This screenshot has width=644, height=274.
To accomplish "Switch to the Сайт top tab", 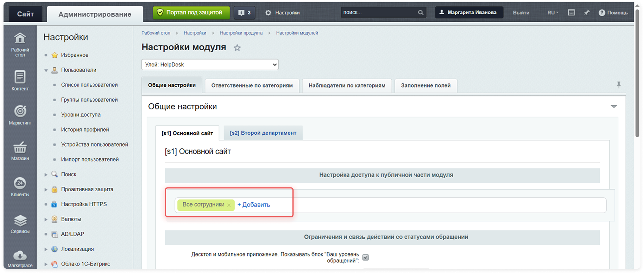I will [25, 14].
